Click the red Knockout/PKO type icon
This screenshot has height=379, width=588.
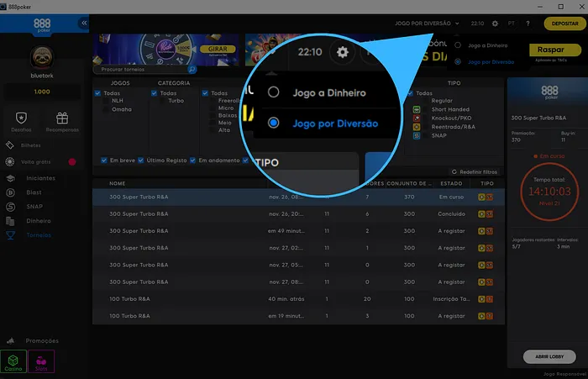pyautogui.click(x=417, y=118)
